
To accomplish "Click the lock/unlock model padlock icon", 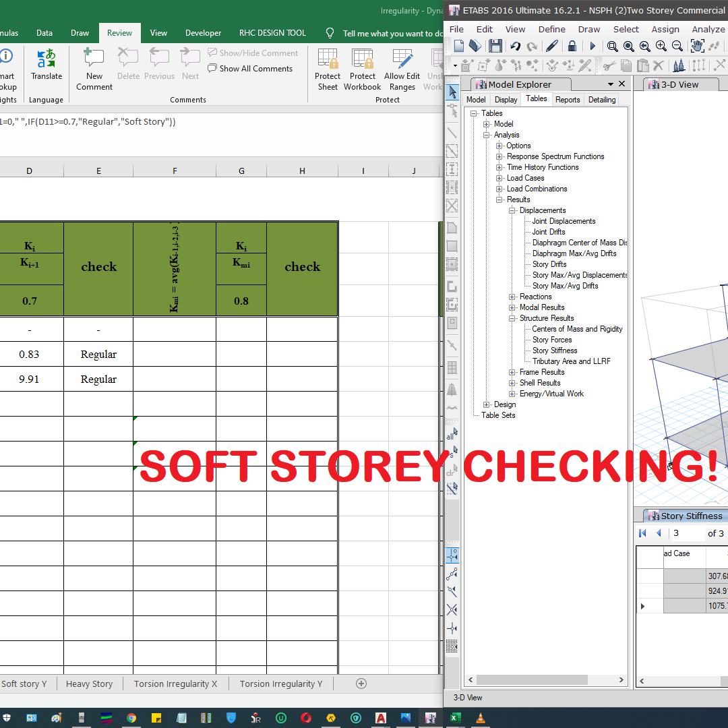I will 572,46.
